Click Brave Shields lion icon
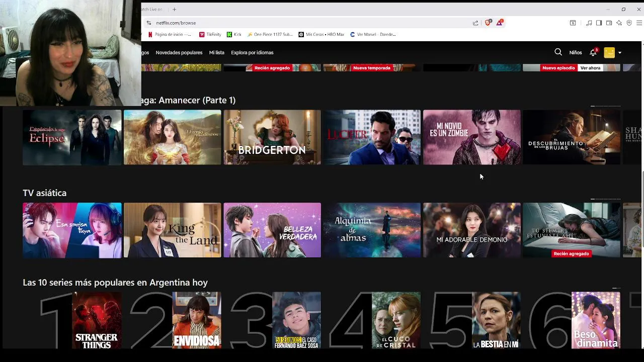644x362 pixels. [x=488, y=23]
